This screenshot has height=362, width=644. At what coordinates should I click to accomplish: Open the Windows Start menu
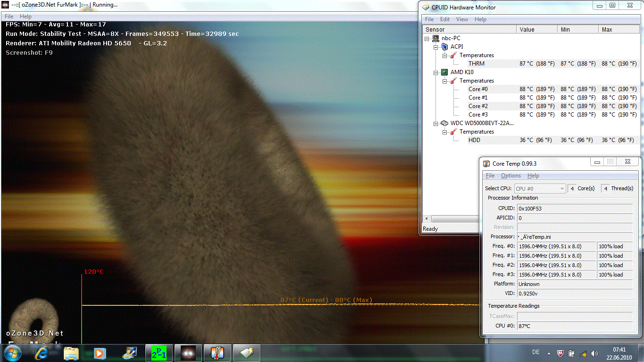pos(13,353)
